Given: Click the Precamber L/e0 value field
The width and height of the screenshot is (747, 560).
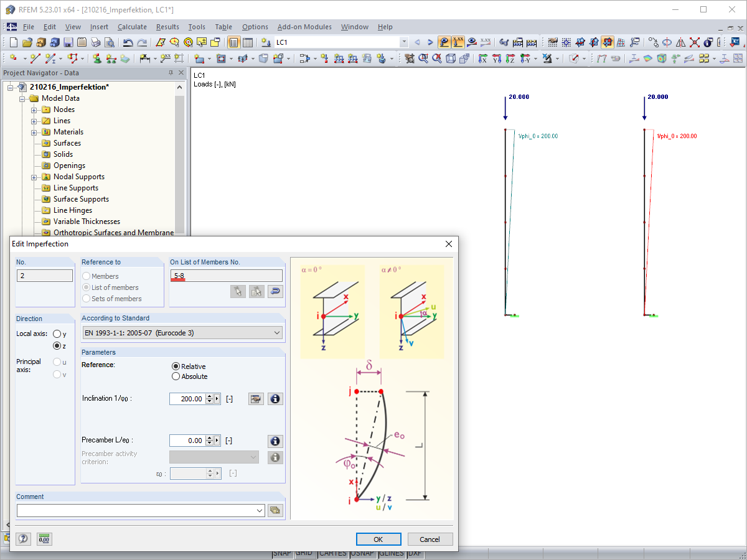Looking at the screenshot, I should (x=187, y=441).
